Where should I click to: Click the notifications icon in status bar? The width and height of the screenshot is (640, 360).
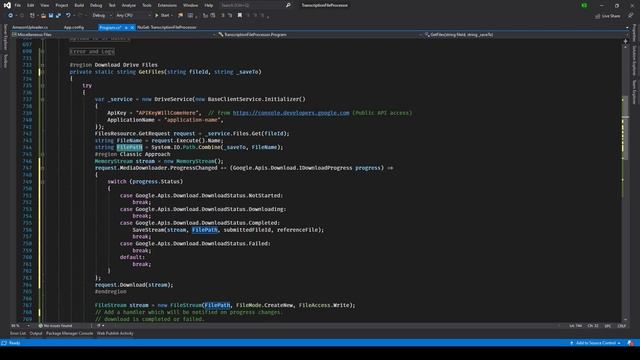click(x=631, y=343)
